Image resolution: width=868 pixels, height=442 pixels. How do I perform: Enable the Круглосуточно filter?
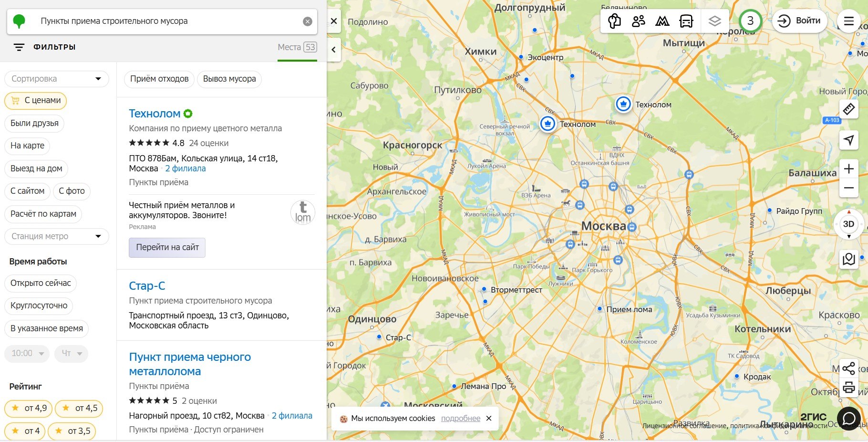(x=39, y=305)
